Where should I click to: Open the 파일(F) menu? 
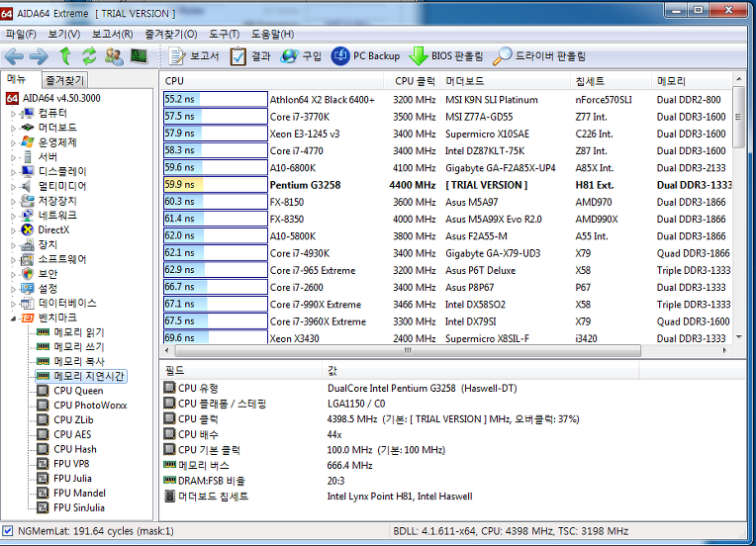[21, 35]
